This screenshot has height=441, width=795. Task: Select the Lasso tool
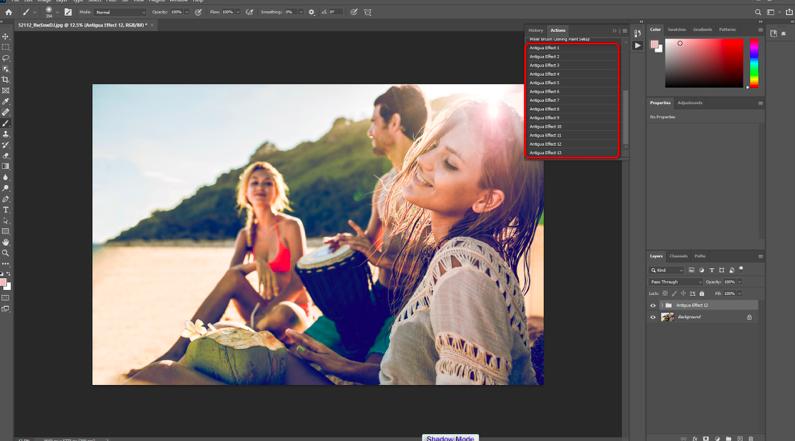(6, 58)
